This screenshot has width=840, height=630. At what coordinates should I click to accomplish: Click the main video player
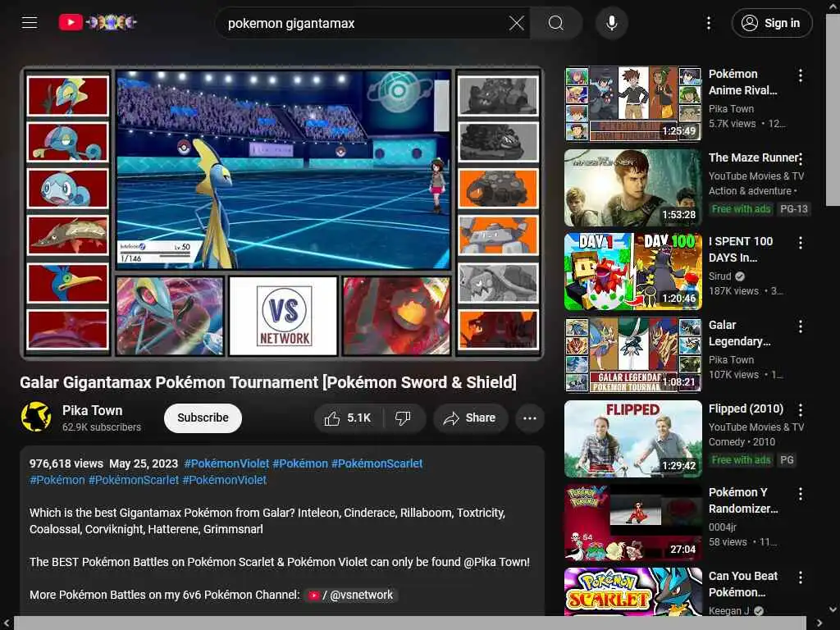coord(283,212)
